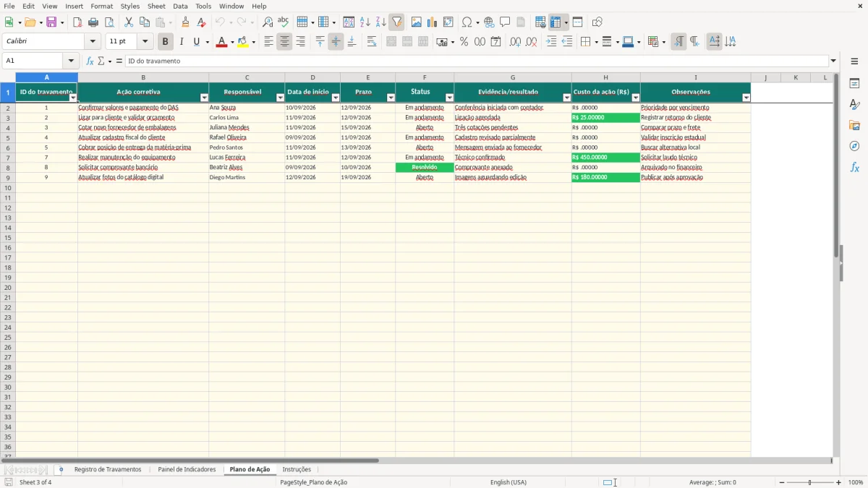This screenshot has height=488, width=868.
Task: Switch to Painel de Indicadores sheet
Action: (187, 470)
